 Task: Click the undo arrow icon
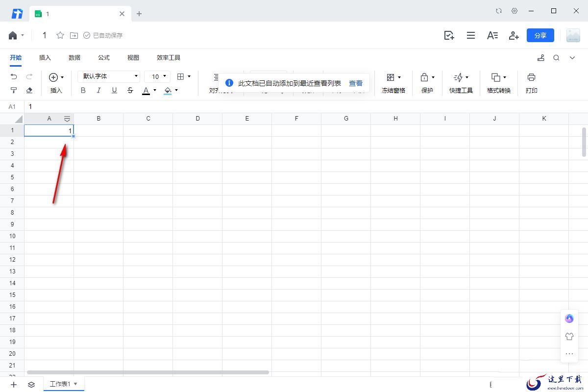[x=14, y=77]
